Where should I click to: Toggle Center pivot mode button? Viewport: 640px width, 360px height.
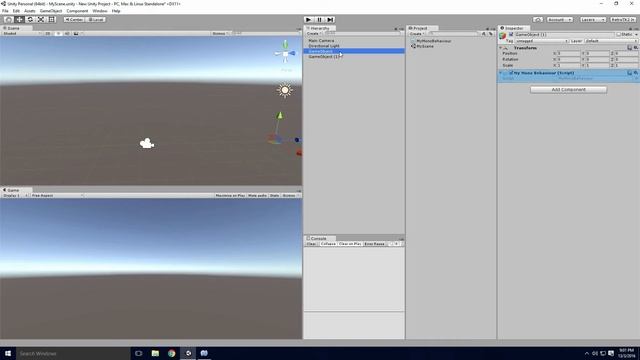(x=74, y=20)
